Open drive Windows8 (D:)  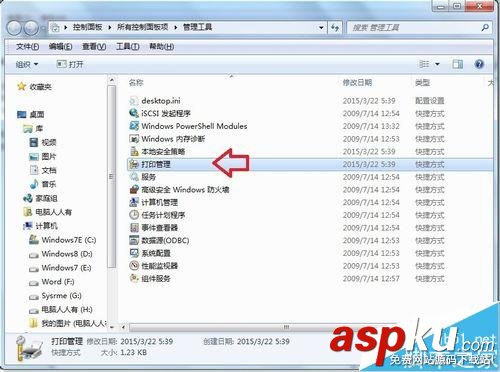61,254
